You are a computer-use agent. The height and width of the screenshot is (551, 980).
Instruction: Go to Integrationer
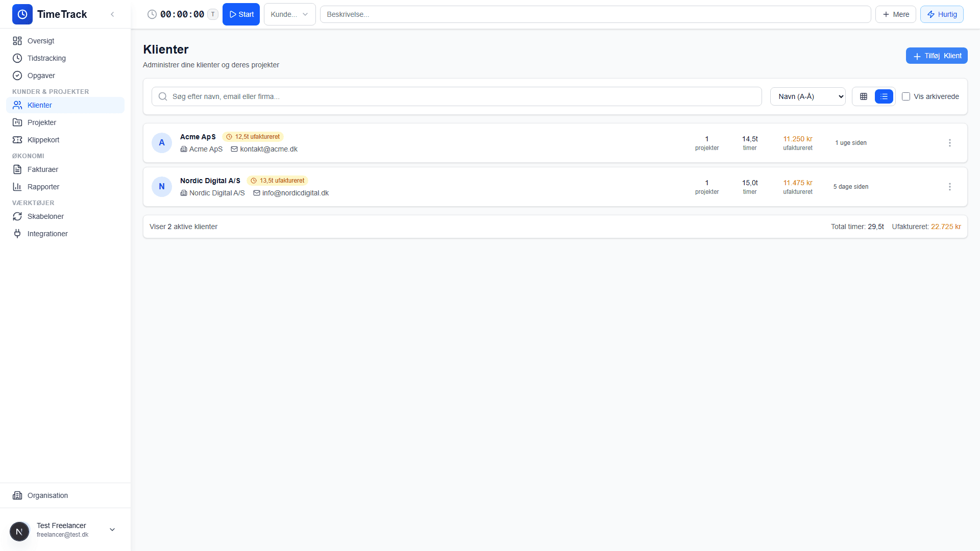click(65, 234)
